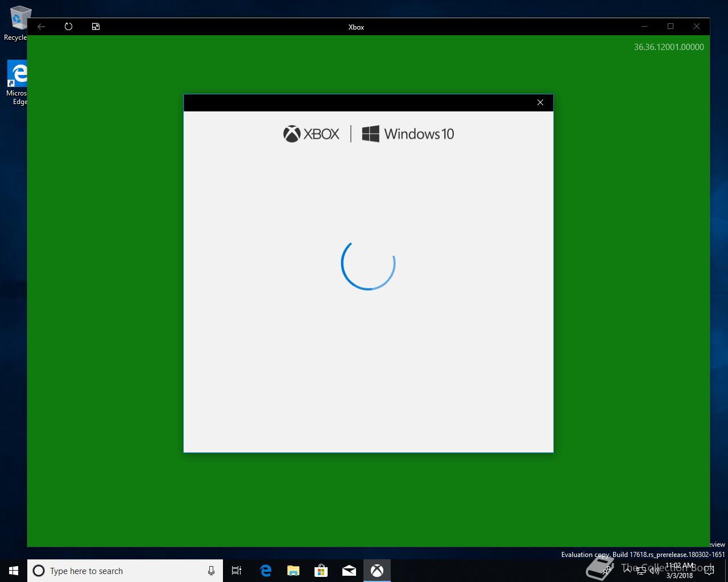
Task: Open Action Center notifications icon
Action: [708, 571]
